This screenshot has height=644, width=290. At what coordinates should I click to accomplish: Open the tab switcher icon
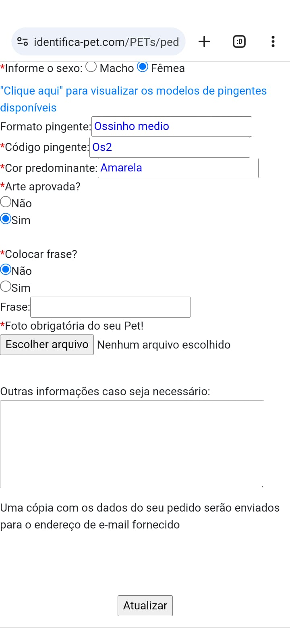pyautogui.click(x=239, y=41)
